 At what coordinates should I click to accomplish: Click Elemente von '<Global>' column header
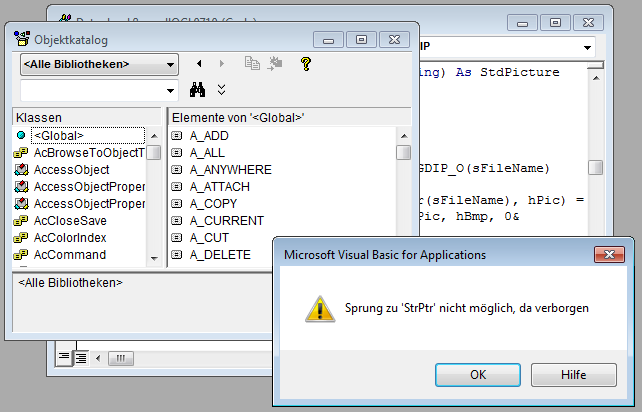pos(290,118)
